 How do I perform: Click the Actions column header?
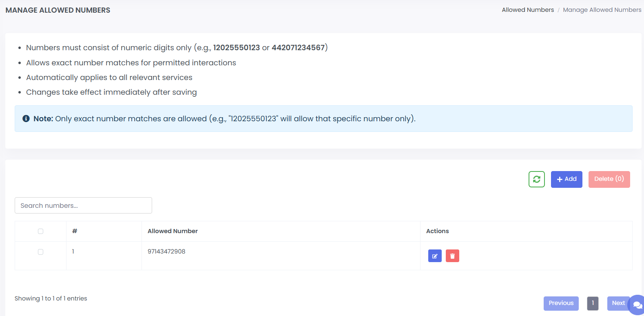tap(437, 231)
